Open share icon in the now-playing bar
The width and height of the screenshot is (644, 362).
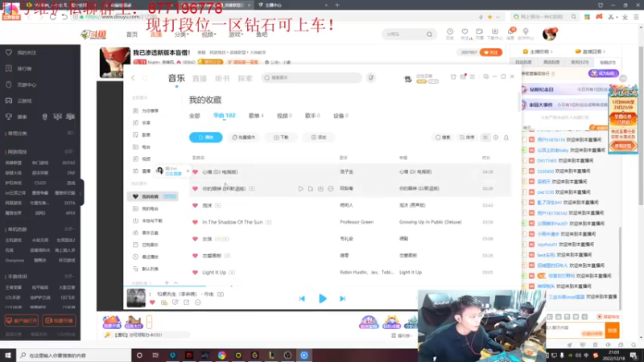point(187,302)
